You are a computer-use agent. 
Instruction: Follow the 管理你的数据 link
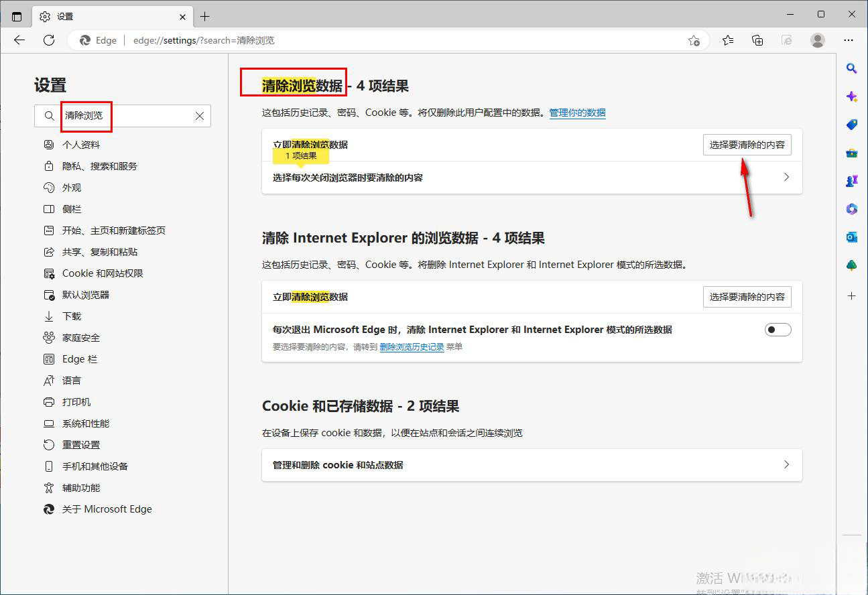[x=577, y=113]
